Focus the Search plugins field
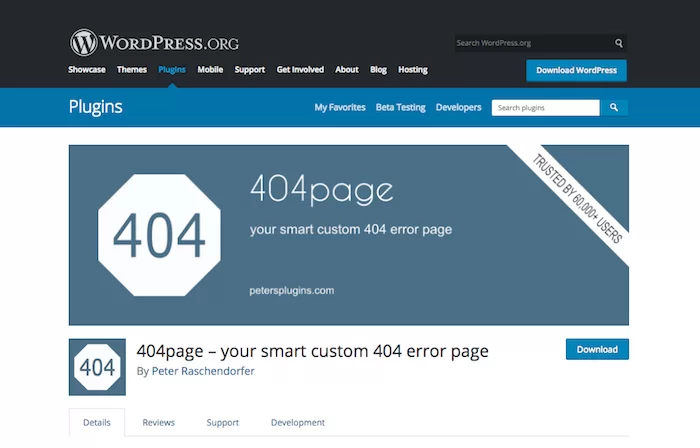 546,108
